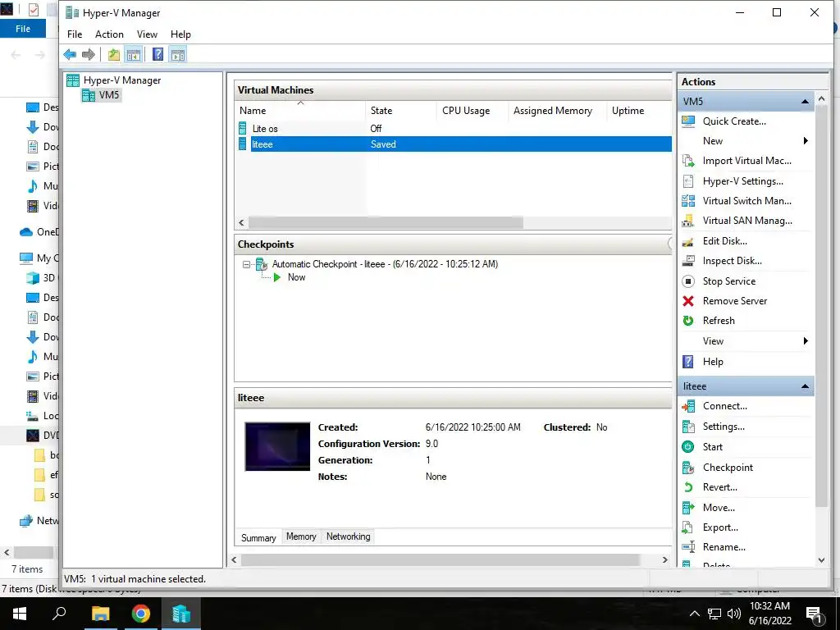This screenshot has height=630, width=840.
Task: Collapse the VM5 actions section
Action: (805, 101)
